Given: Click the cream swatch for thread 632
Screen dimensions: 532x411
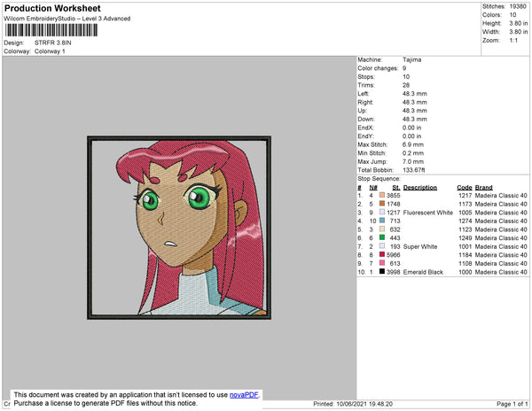Looking at the screenshot, I should coord(382,229).
